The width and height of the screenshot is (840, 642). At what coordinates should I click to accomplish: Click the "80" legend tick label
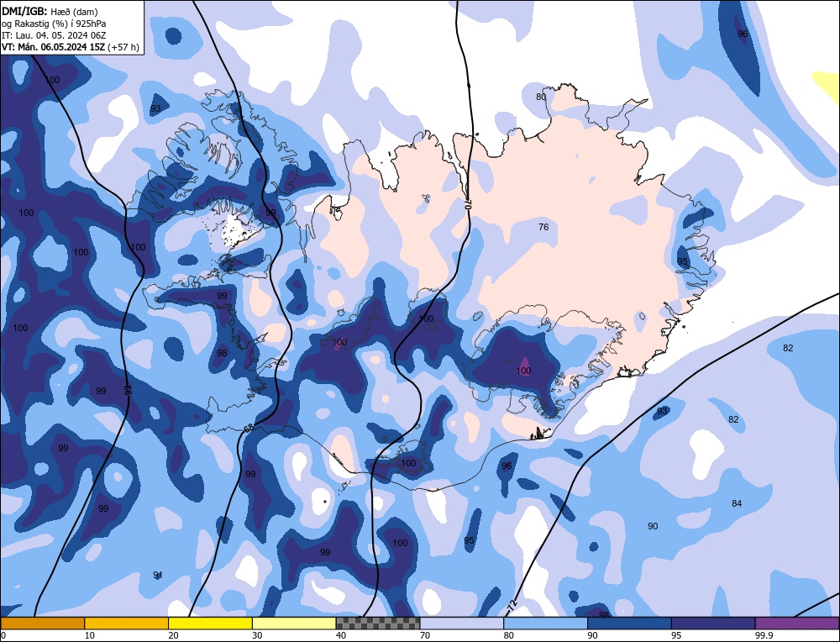pos(508,635)
